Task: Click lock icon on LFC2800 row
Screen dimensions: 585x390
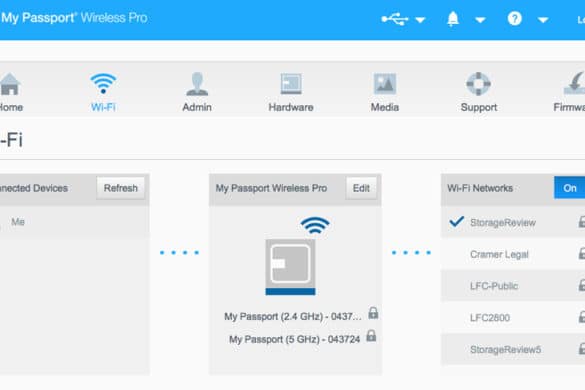Action: point(582,316)
